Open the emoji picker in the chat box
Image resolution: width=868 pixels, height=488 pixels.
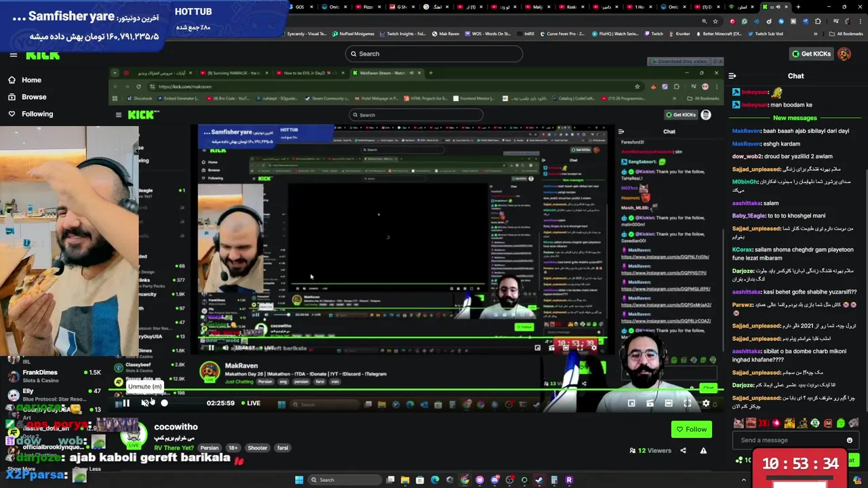click(849, 440)
